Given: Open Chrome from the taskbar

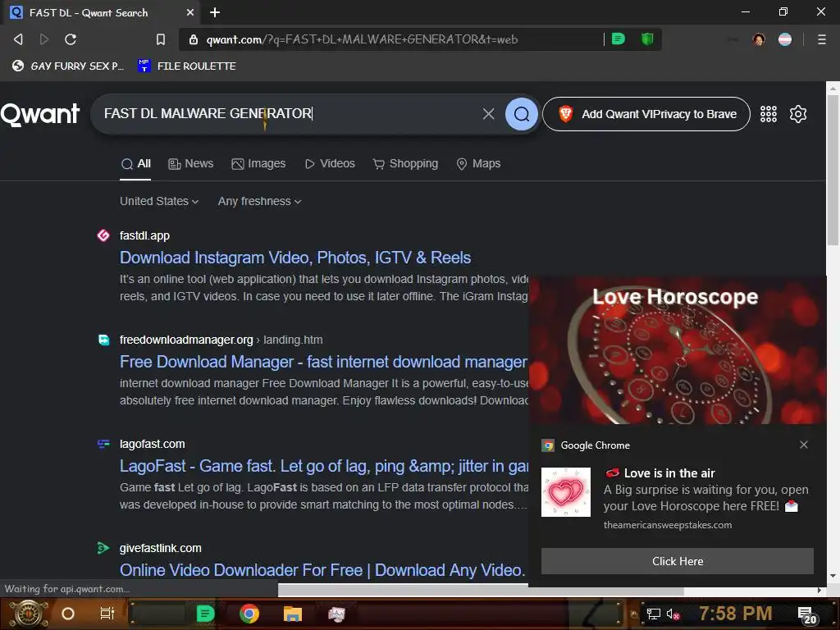Looking at the screenshot, I should (x=249, y=614).
